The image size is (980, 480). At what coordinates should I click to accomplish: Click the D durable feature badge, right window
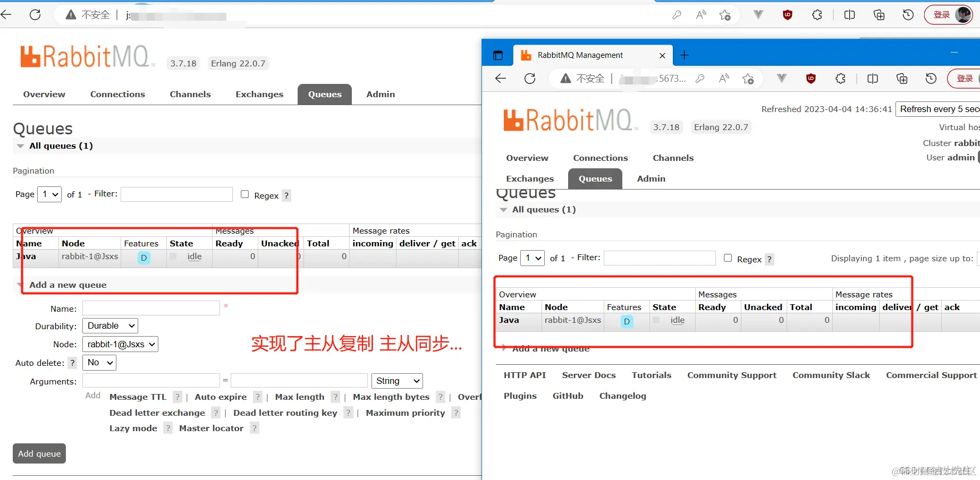coord(627,321)
